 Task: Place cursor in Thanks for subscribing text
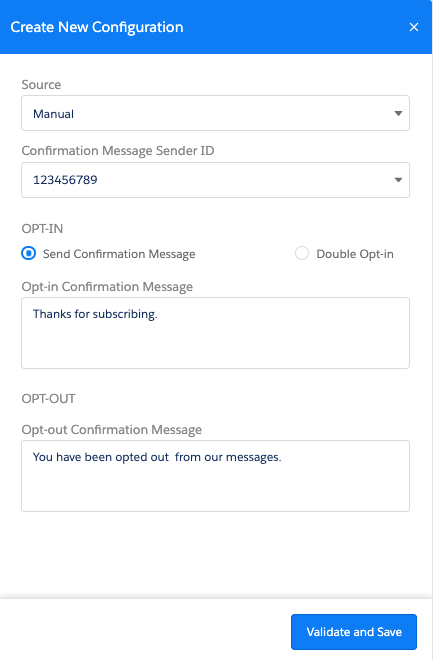95,314
